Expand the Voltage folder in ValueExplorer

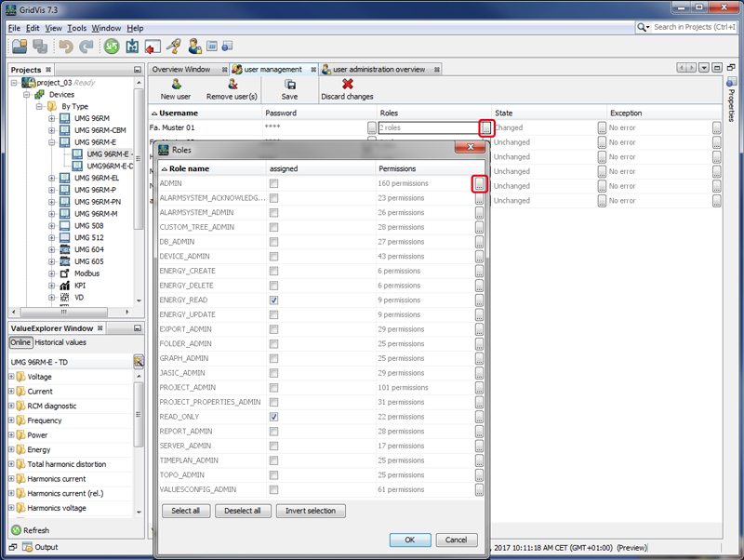pos(11,377)
